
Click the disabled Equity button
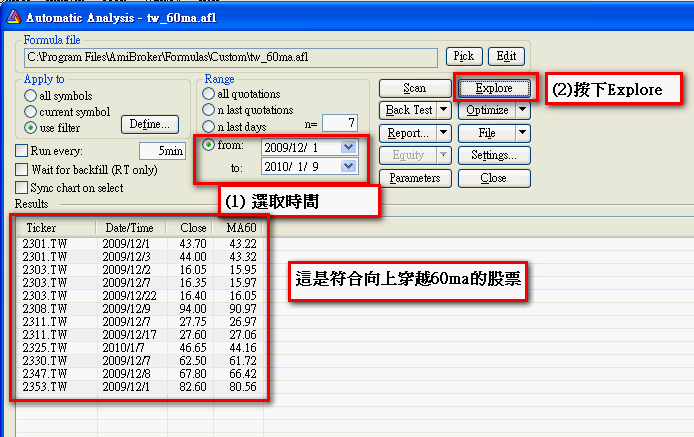409,155
